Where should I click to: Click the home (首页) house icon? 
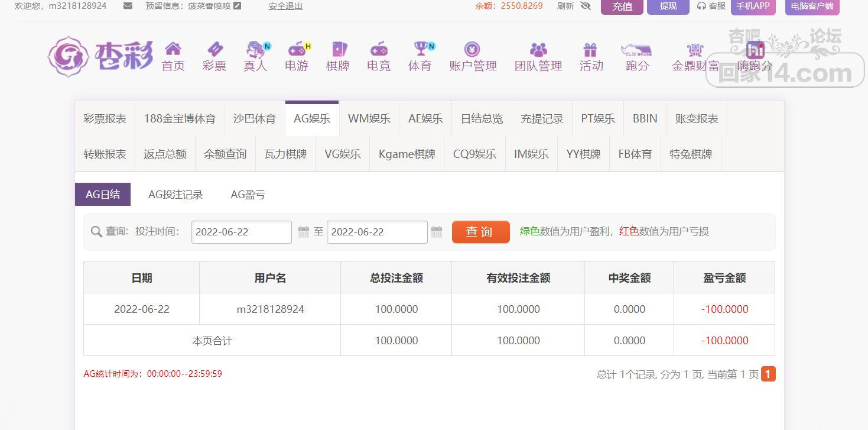(x=173, y=49)
